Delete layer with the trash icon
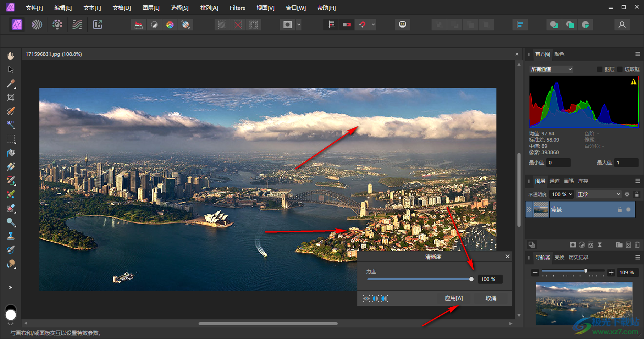Image resolution: width=644 pixels, height=339 pixels. tap(637, 245)
